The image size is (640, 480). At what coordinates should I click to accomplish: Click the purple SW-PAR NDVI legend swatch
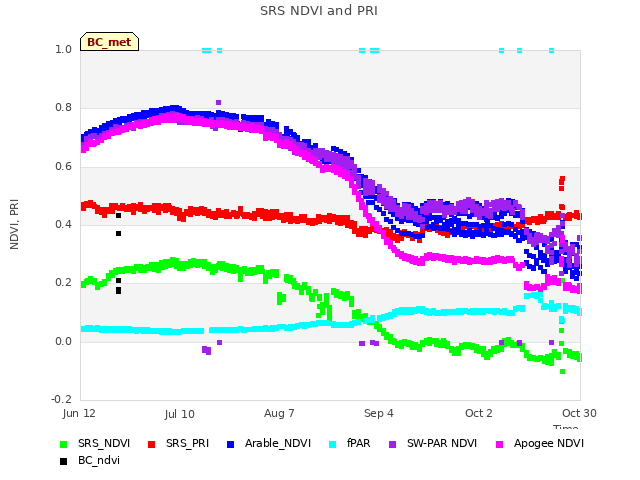[x=392, y=444]
